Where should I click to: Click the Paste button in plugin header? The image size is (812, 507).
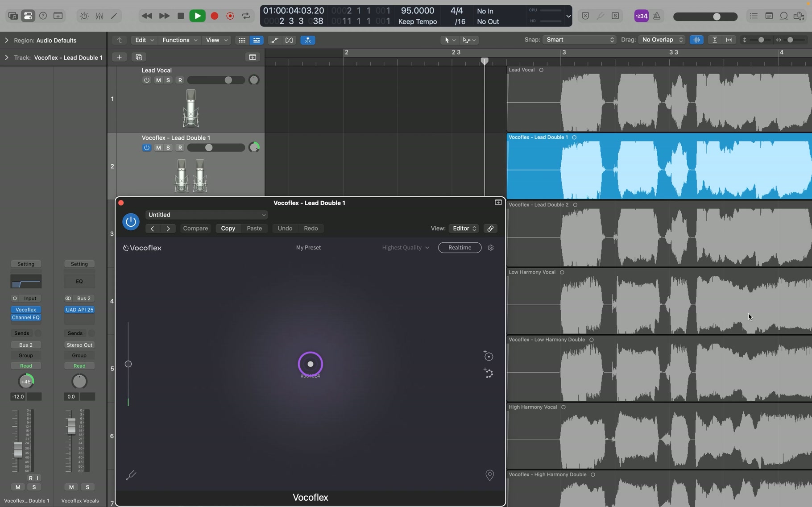(x=254, y=229)
